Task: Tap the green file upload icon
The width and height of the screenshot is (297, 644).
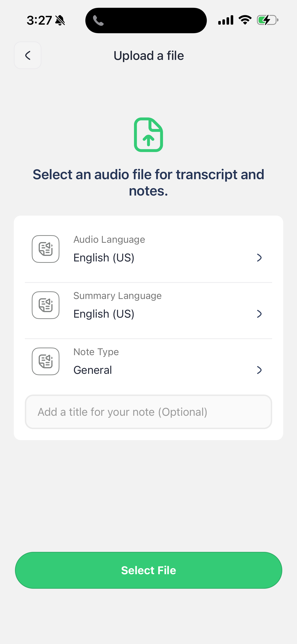Action: pyautogui.click(x=148, y=135)
